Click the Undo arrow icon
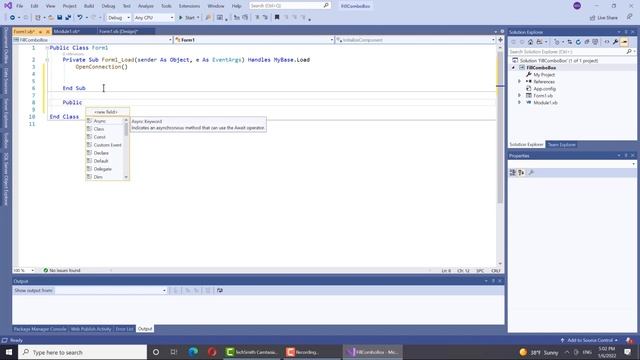 click(80, 18)
